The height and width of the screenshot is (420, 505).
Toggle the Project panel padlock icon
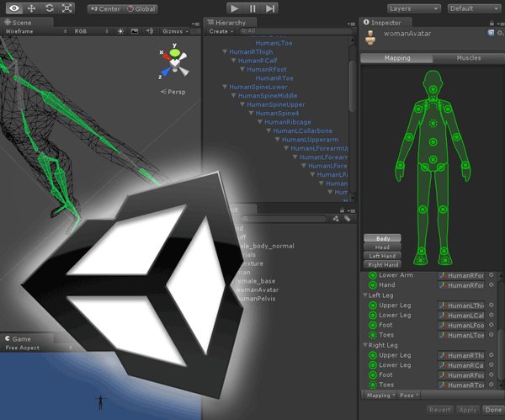click(x=342, y=210)
